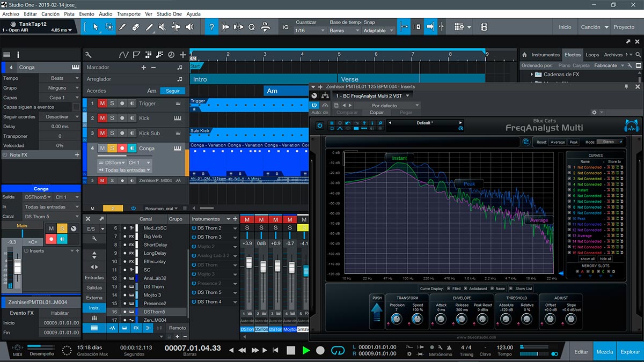Adjust the Precision knob
The width and height of the screenshot is (644, 362).
tap(396, 319)
